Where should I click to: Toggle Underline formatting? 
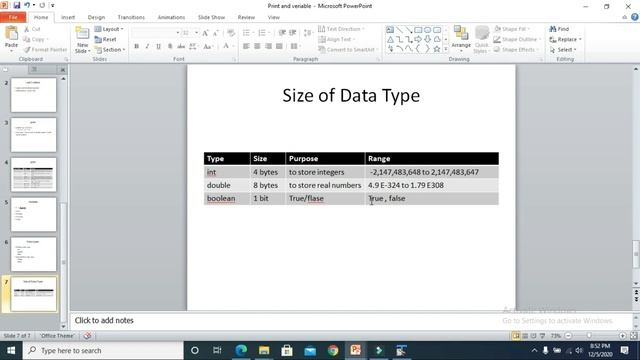(x=158, y=46)
